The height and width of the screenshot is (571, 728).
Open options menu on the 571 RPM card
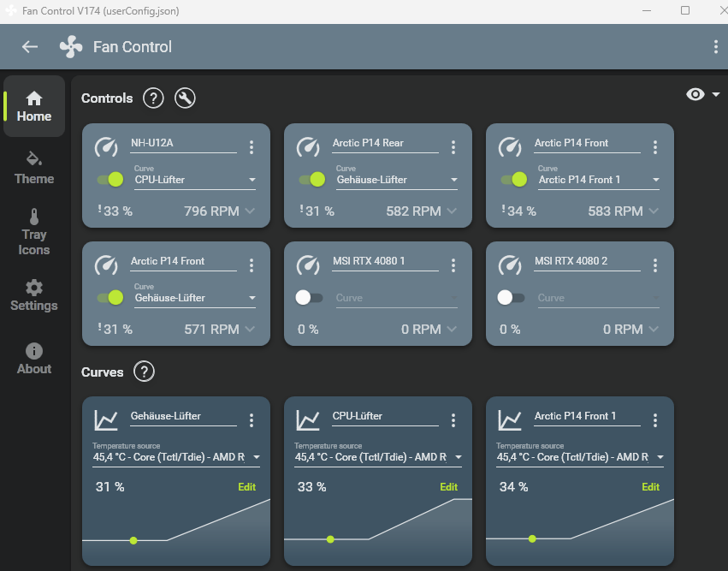pos(252,265)
